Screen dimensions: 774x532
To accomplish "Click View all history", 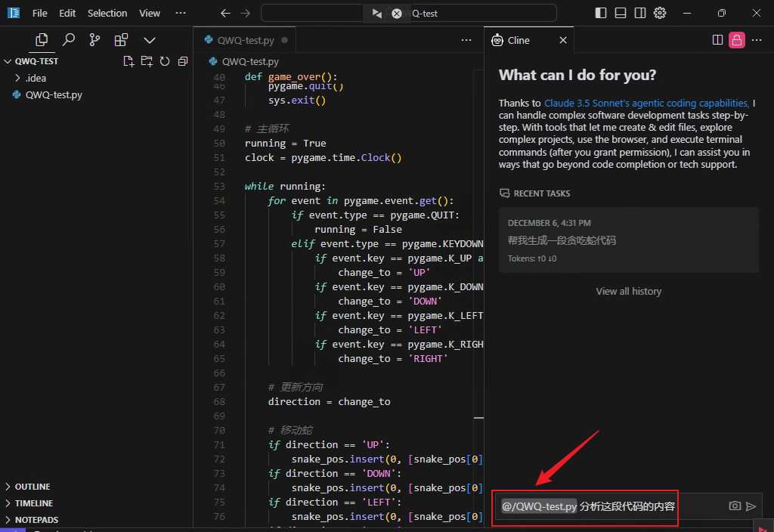I will [x=628, y=291].
